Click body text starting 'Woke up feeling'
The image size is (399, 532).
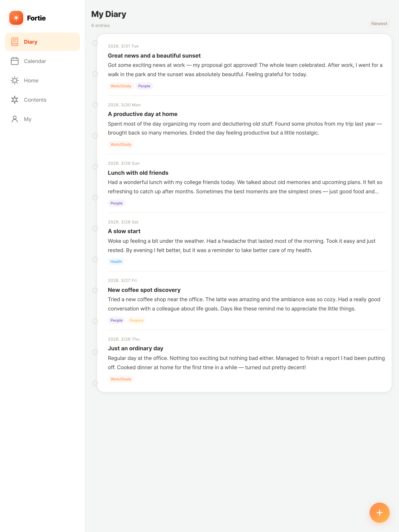241,246
